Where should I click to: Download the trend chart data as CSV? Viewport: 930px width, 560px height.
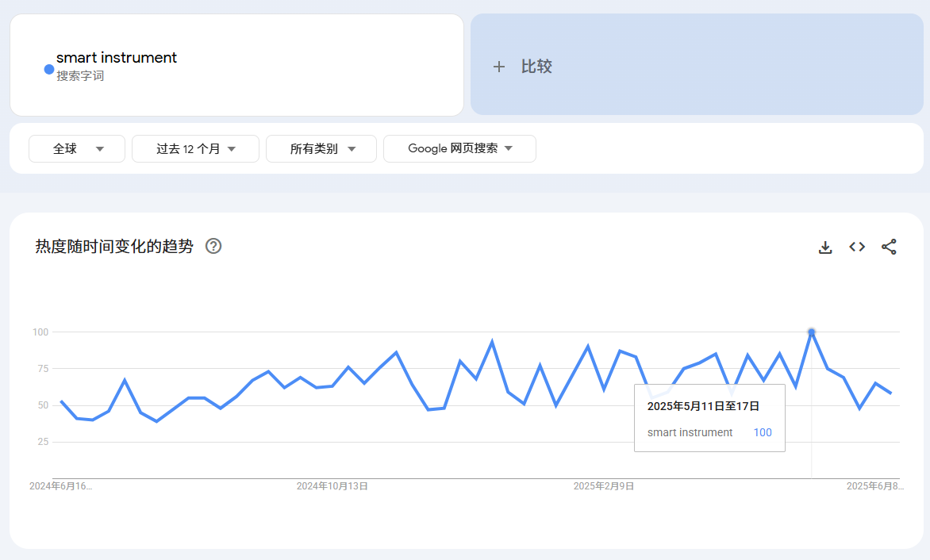[x=825, y=247]
